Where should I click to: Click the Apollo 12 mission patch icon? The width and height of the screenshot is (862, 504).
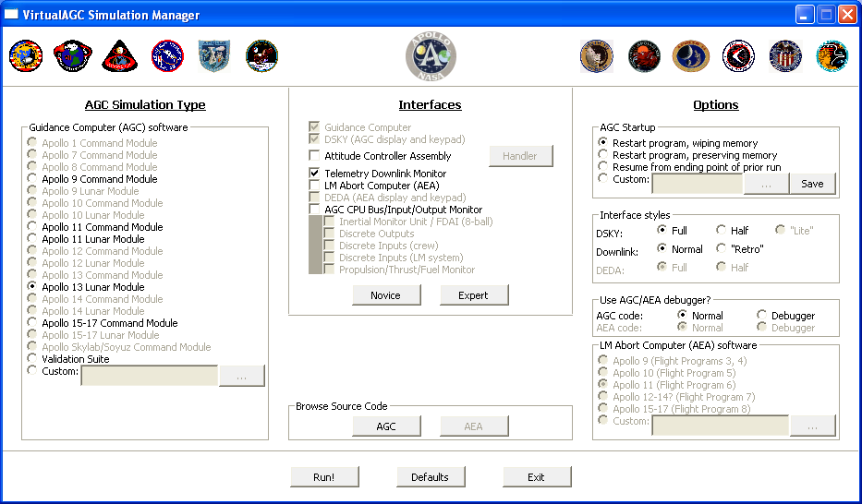(597, 56)
